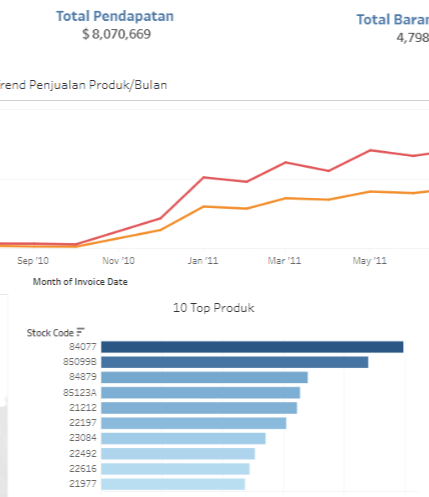Select the 21977 bottom product bar
Viewport: 429px width, 497px height.
(173, 484)
